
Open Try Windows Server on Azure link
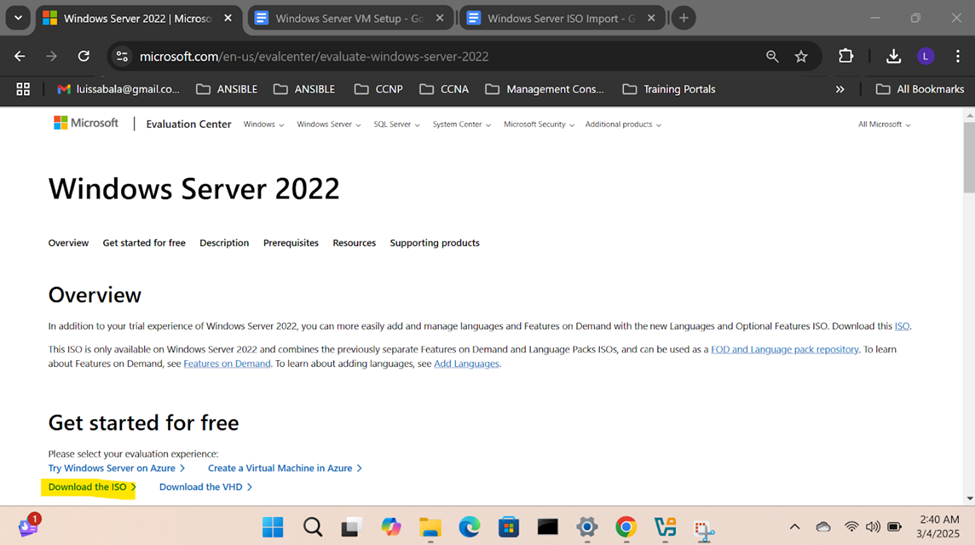(116, 468)
